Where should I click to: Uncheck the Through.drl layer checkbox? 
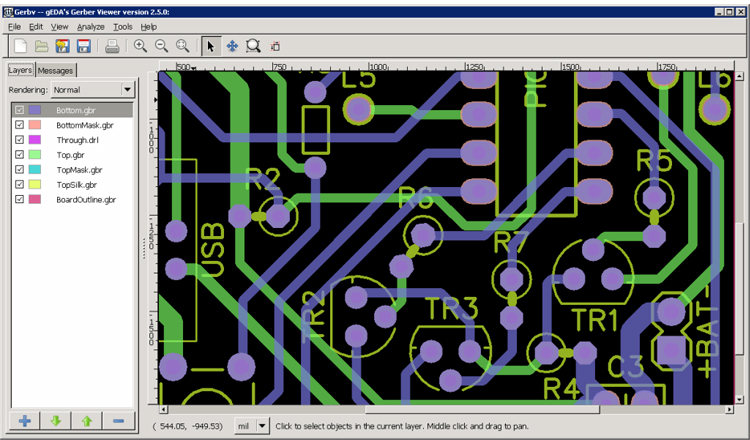coord(19,140)
